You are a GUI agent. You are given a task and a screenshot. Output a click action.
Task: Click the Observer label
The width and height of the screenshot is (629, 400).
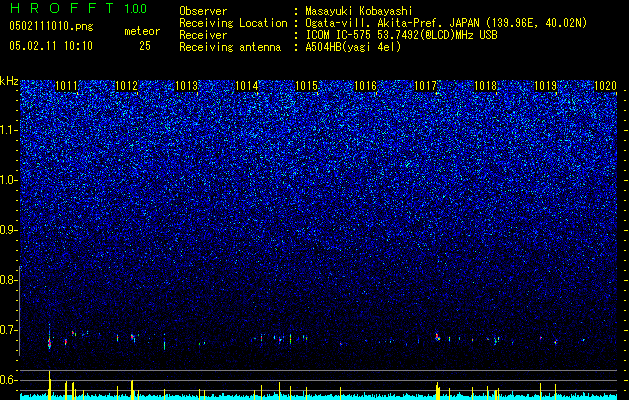[203, 11]
